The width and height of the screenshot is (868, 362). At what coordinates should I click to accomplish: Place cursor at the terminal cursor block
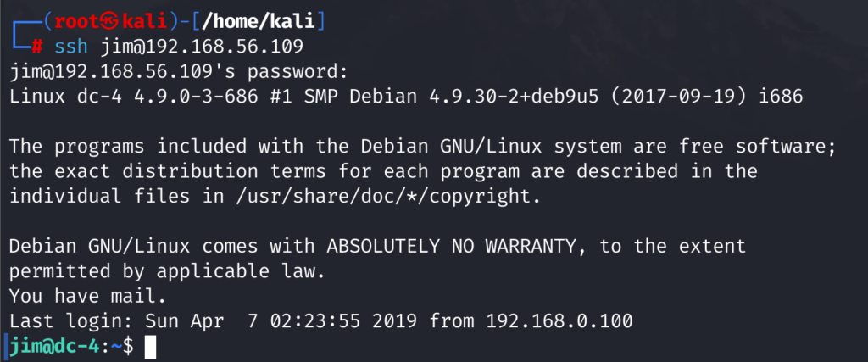tap(151, 347)
